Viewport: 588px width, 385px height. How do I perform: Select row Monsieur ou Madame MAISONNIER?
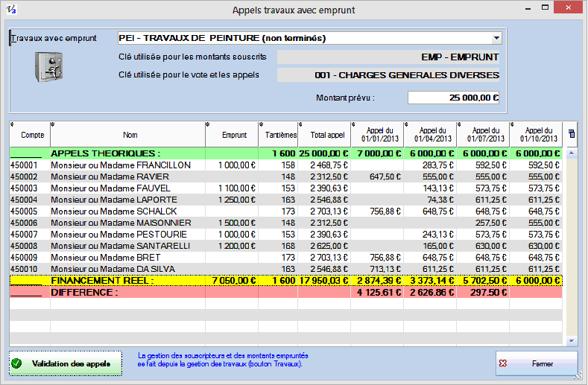[285, 223]
